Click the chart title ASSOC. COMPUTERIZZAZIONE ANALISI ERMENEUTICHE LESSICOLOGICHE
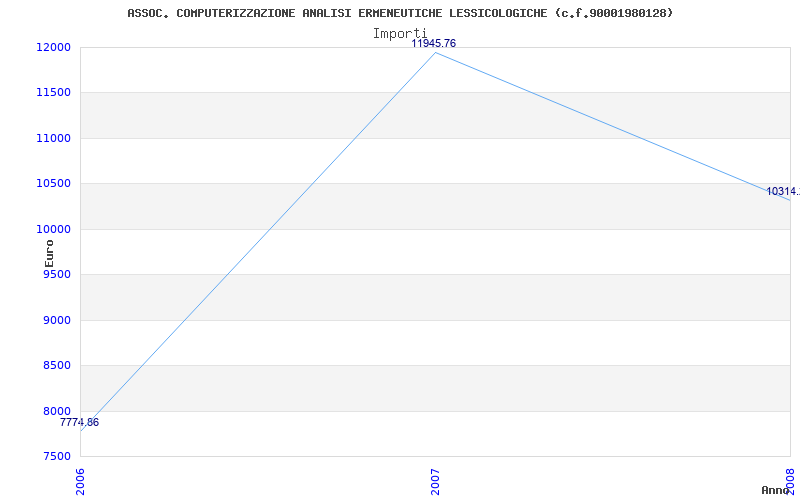800x500 pixels. coord(400,13)
